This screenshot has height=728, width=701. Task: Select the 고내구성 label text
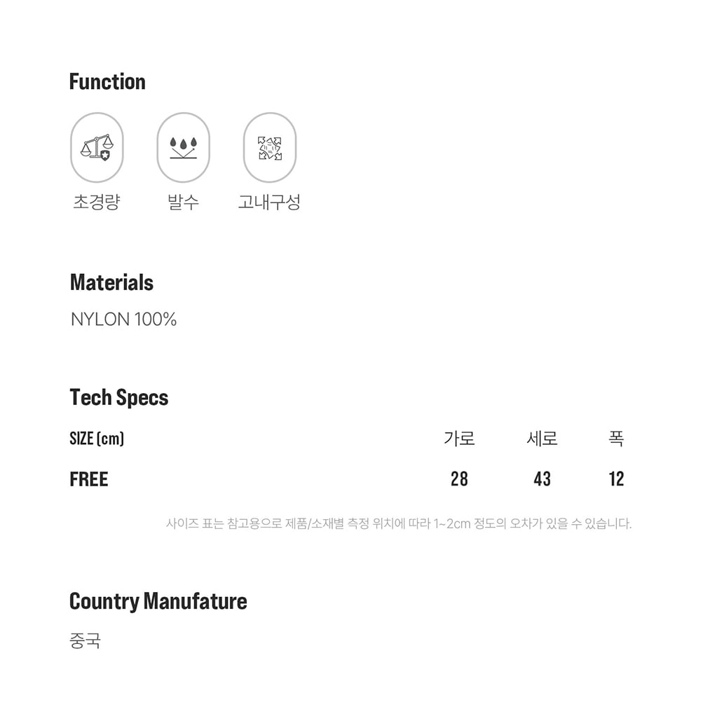(x=269, y=202)
